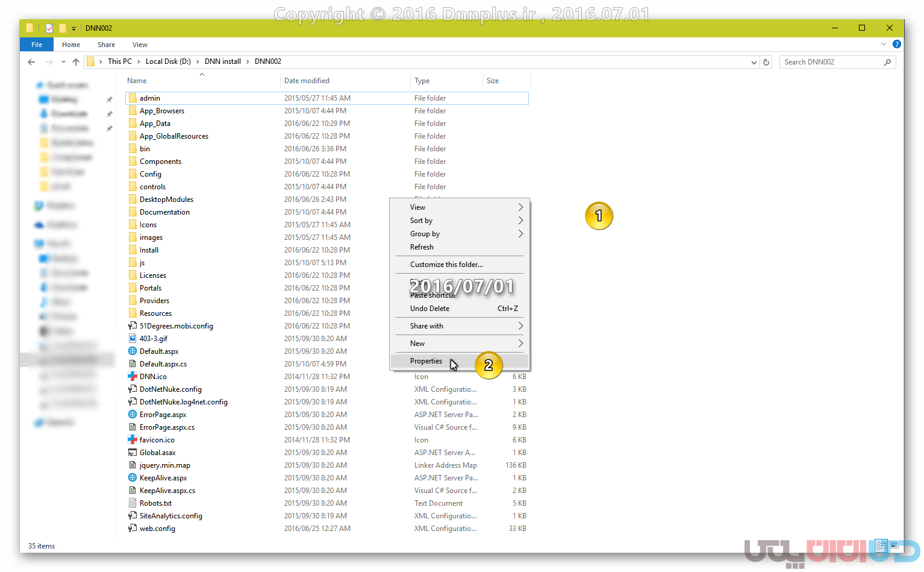The image size is (924, 572).
Task: Click the Default.aspx globe icon
Action: click(x=133, y=351)
